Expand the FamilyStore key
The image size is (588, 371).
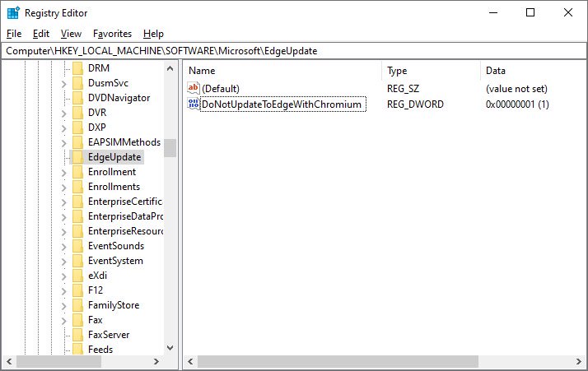(63, 306)
